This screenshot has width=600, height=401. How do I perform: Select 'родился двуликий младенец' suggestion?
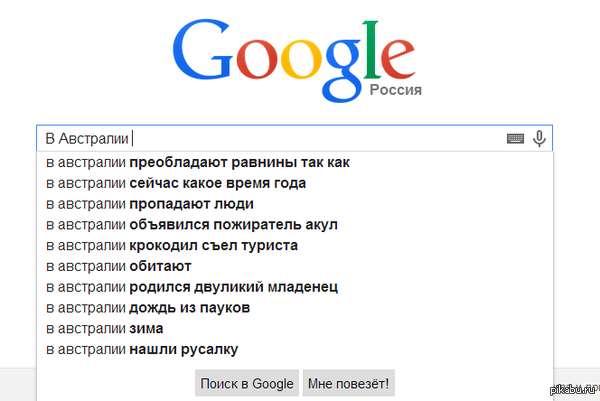192,287
